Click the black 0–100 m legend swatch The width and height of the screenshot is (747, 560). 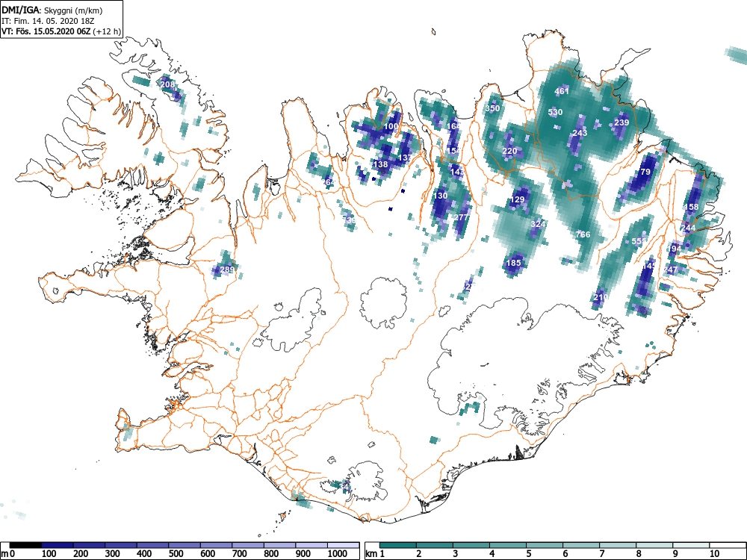pyautogui.click(x=25, y=545)
